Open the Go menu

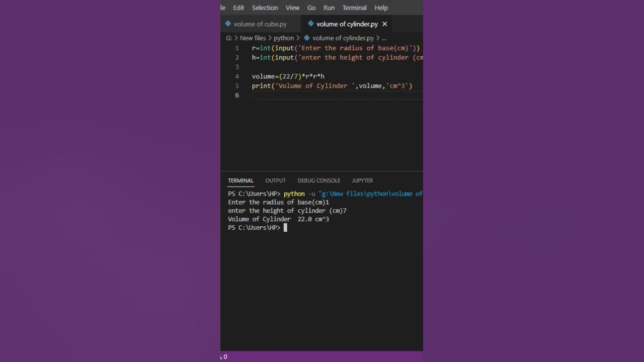click(311, 8)
